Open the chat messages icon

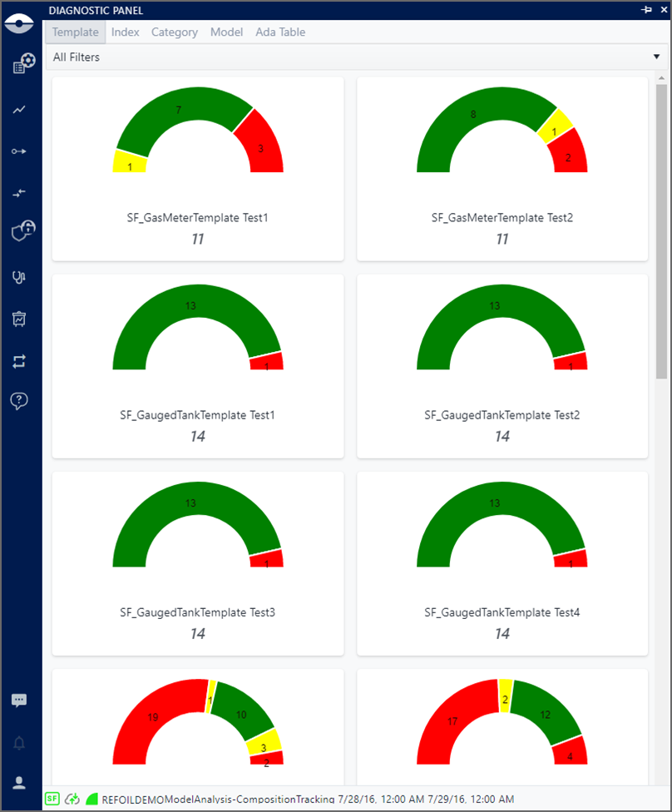click(x=20, y=701)
